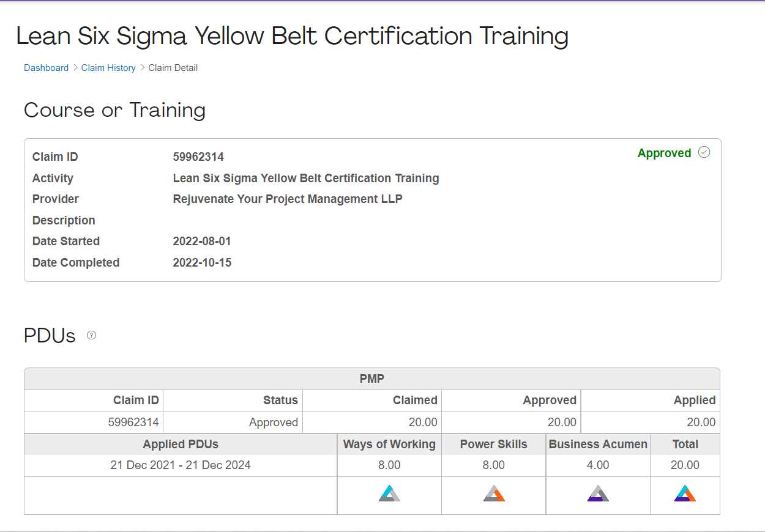Screen dimensions: 765x532
Task: Click the Ways of Working triangle icon
Action: click(389, 493)
